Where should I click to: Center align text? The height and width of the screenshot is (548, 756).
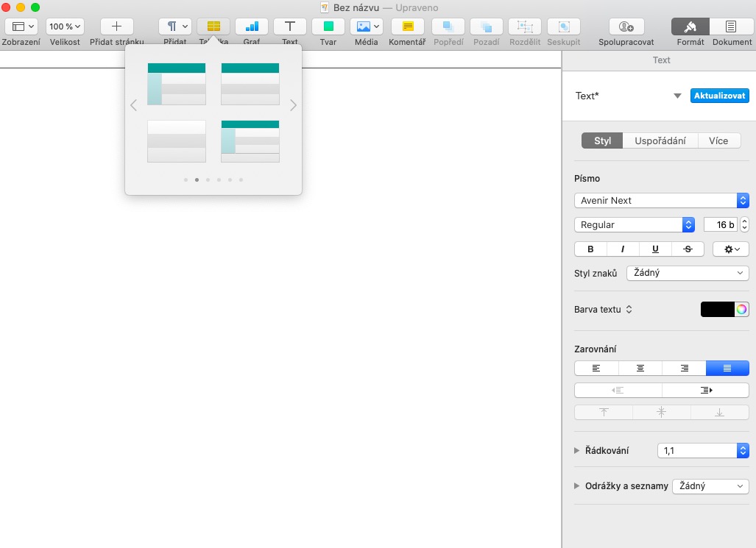tap(640, 369)
